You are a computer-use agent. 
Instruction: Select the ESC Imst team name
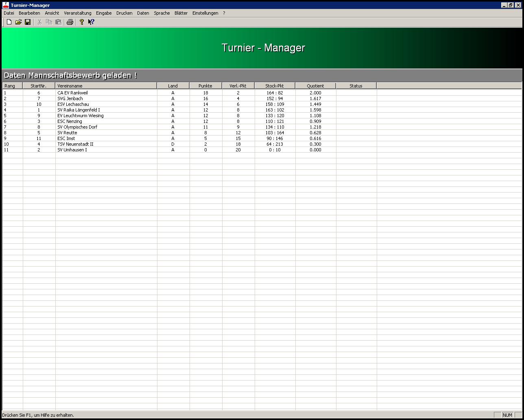[x=66, y=138]
